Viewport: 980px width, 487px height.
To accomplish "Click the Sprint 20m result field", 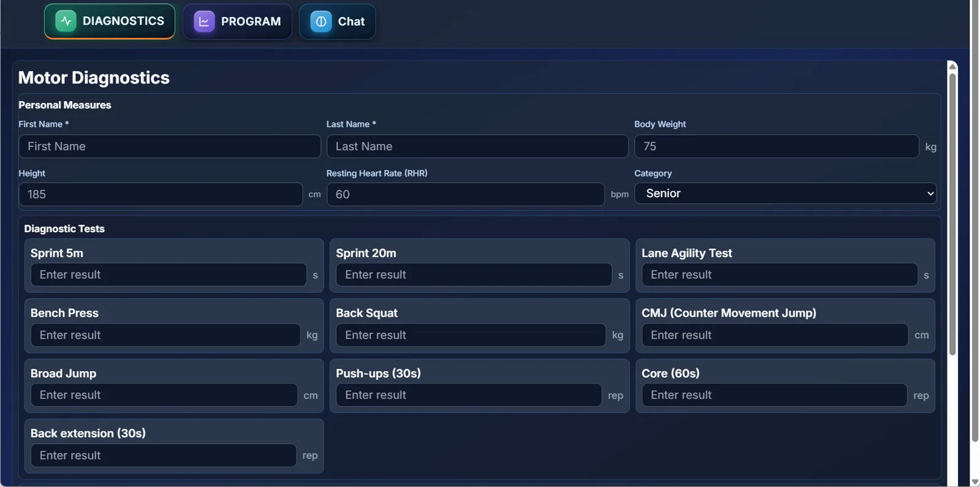I will coord(473,274).
